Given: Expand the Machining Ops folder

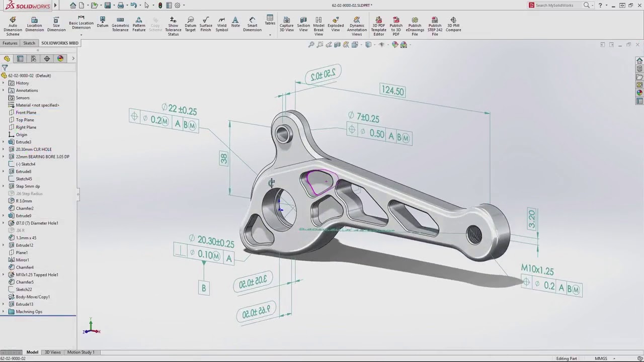Looking at the screenshot, I should click(x=4, y=312).
